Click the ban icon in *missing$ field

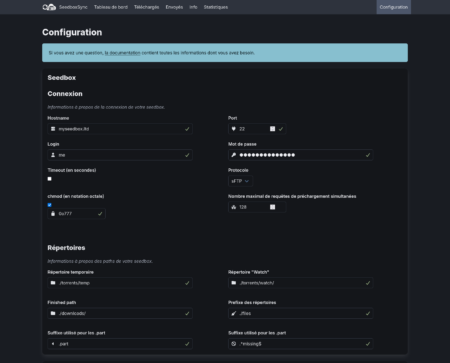pyautogui.click(x=234, y=344)
